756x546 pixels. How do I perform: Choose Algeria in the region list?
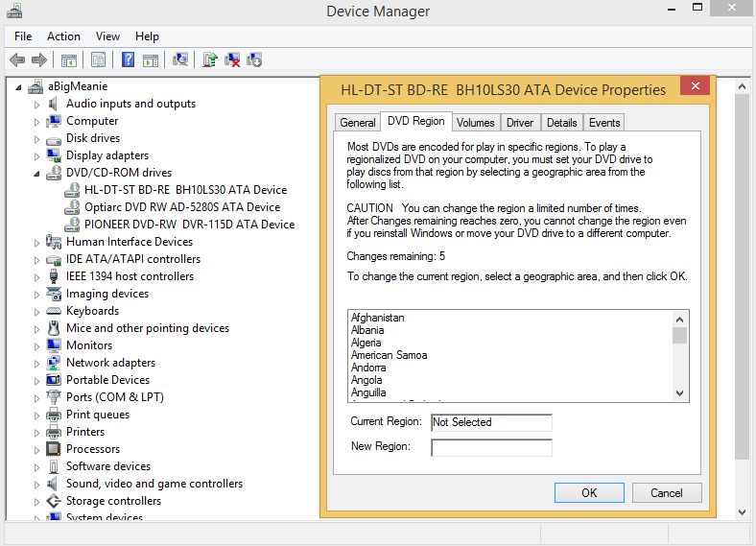[x=366, y=343]
